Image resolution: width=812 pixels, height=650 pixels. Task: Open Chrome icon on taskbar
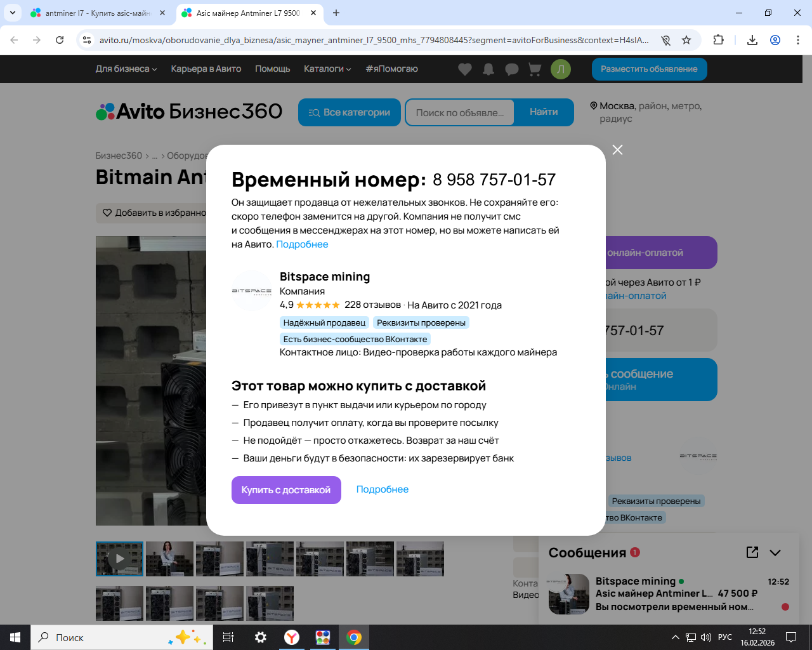click(354, 637)
